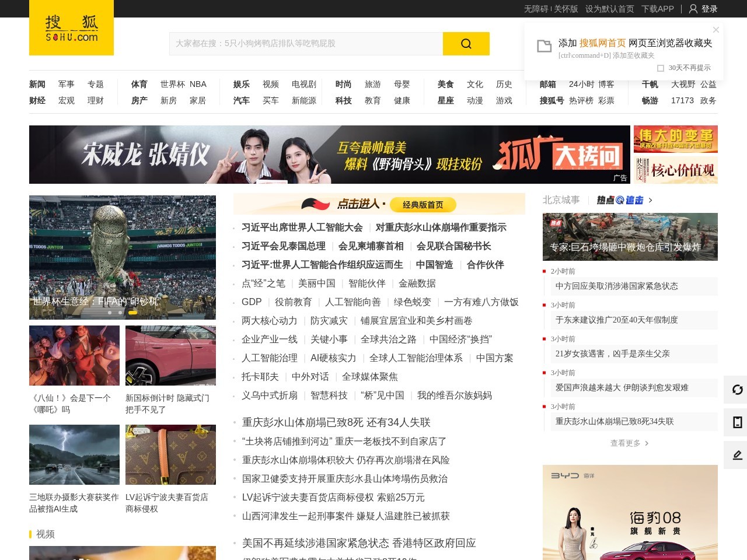Open the pink car door handle thumbnail

tap(170, 355)
